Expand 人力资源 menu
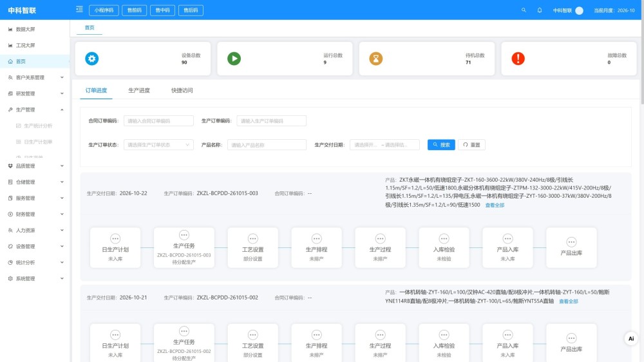This screenshot has height=362, width=644. 35,230
